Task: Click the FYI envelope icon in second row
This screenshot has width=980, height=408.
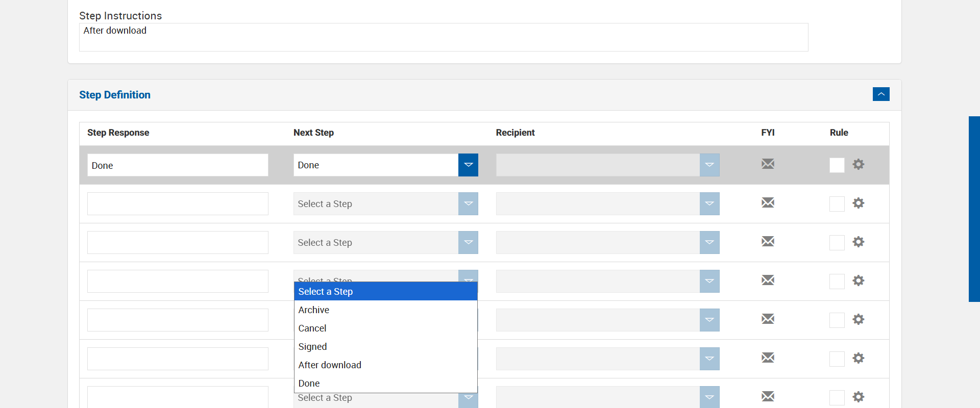Action: [768, 202]
